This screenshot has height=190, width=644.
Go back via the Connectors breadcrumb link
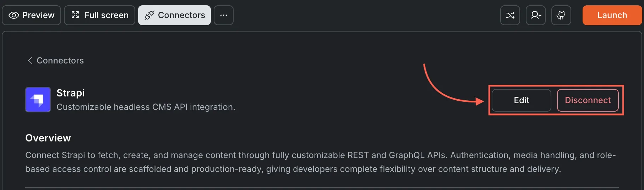[56, 61]
